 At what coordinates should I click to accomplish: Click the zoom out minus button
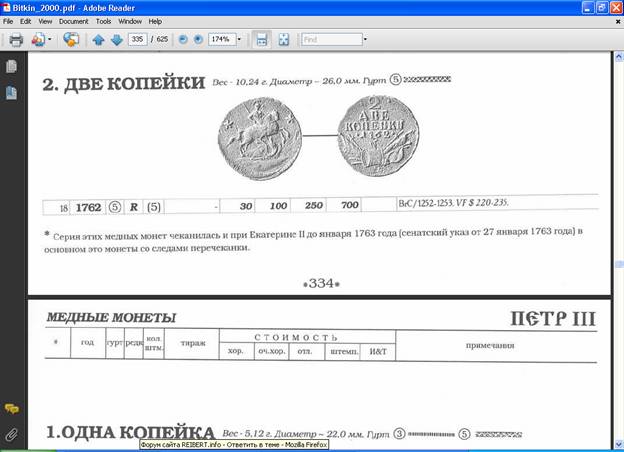[183, 39]
